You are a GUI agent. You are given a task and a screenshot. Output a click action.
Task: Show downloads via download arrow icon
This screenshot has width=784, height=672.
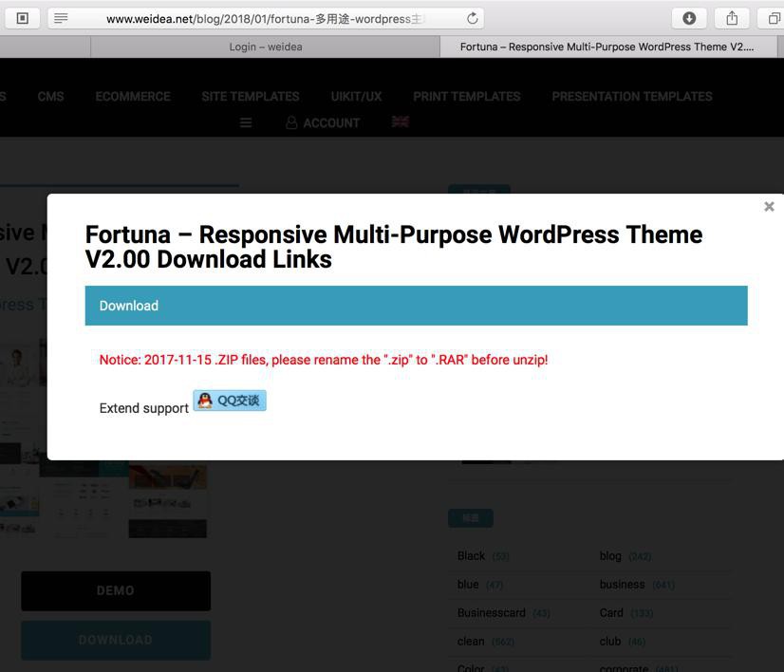pyautogui.click(x=689, y=18)
